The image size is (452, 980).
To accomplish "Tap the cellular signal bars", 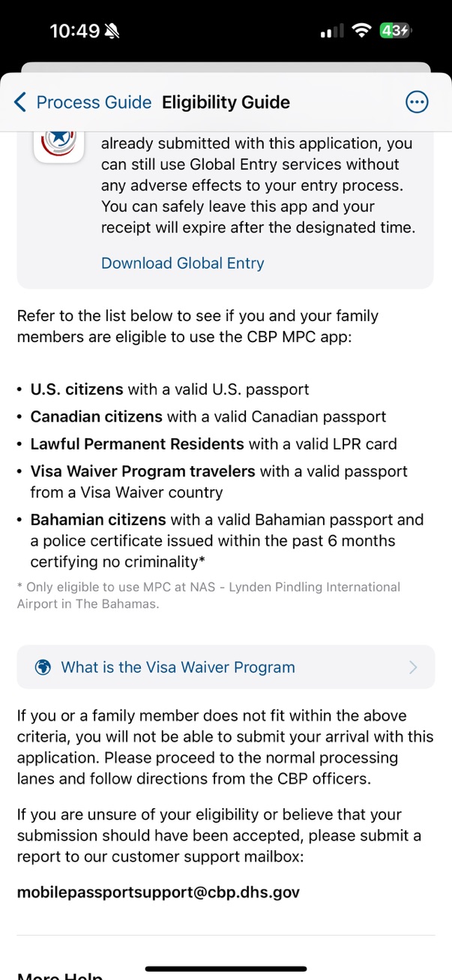I will [331, 32].
